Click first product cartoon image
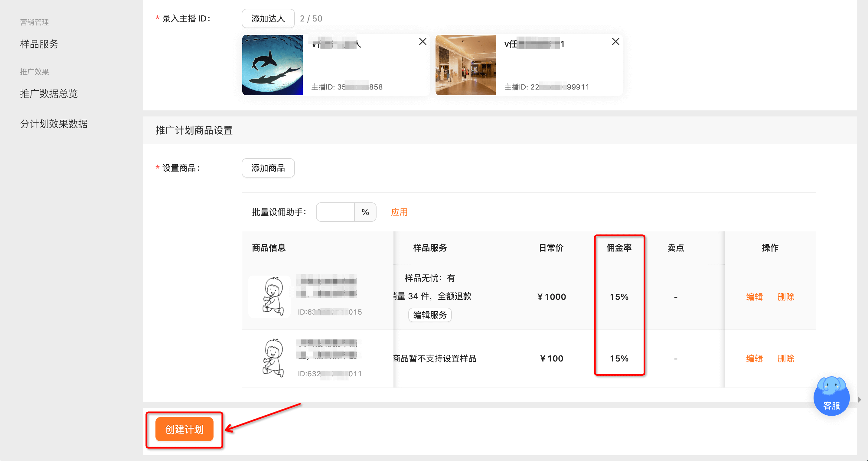The width and height of the screenshot is (868, 461). click(x=272, y=296)
